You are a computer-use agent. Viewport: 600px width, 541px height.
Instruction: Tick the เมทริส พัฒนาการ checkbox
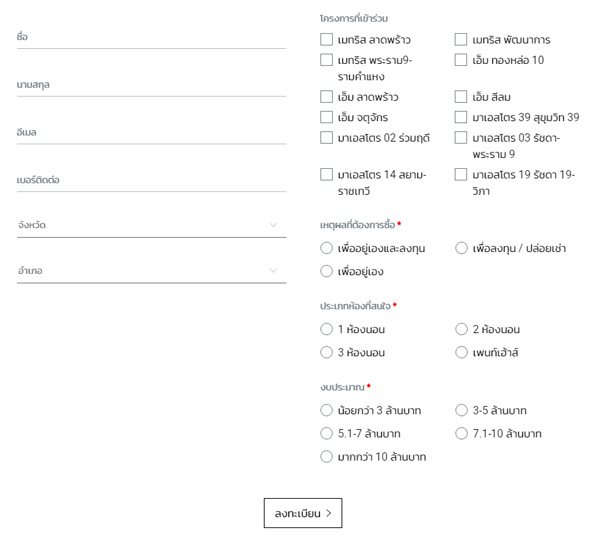(461, 40)
